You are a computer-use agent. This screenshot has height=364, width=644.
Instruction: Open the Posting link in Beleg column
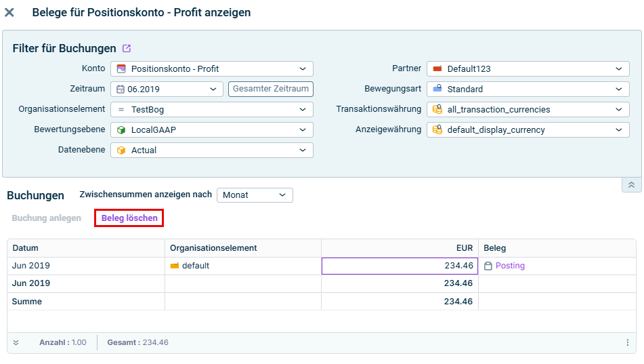point(510,266)
